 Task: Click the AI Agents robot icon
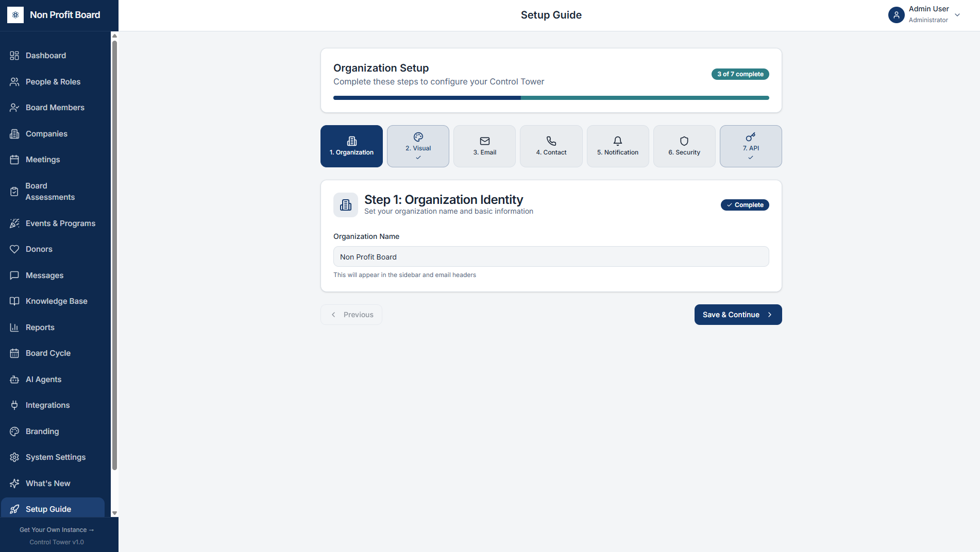click(14, 380)
